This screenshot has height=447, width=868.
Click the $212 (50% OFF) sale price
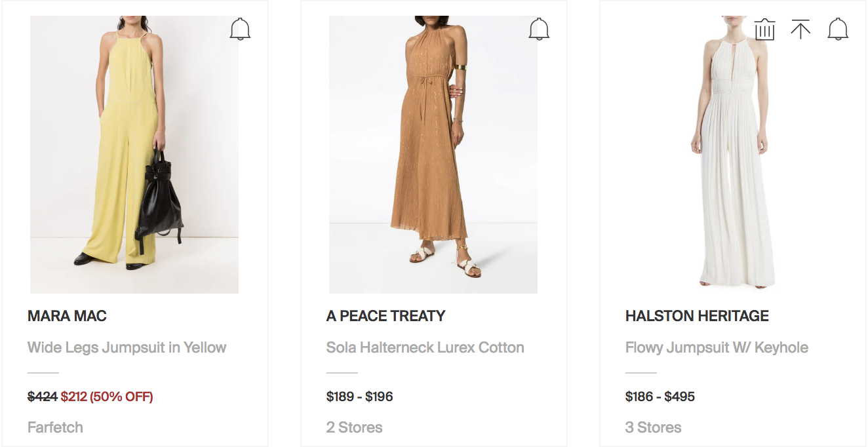coord(107,397)
